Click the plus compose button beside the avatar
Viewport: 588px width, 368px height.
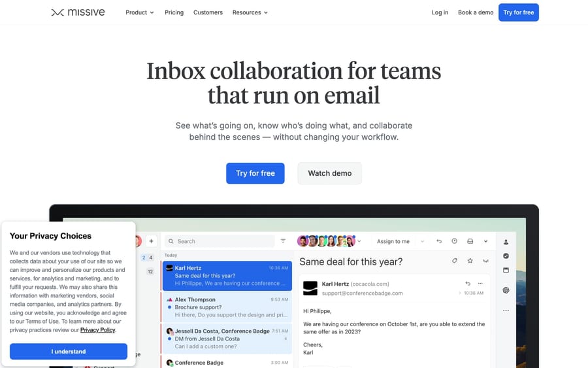tap(151, 241)
